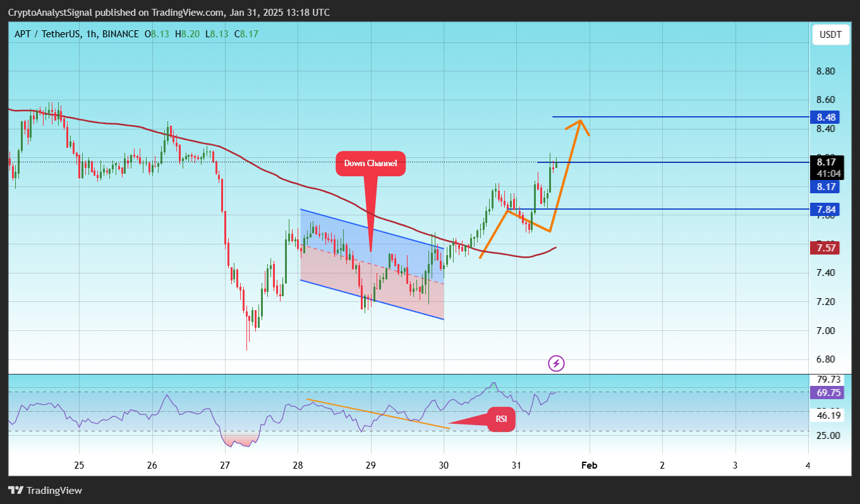Click the 6.80 price axis value
The width and height of the screenshot is (860, 504).
[x=826, y=359]
